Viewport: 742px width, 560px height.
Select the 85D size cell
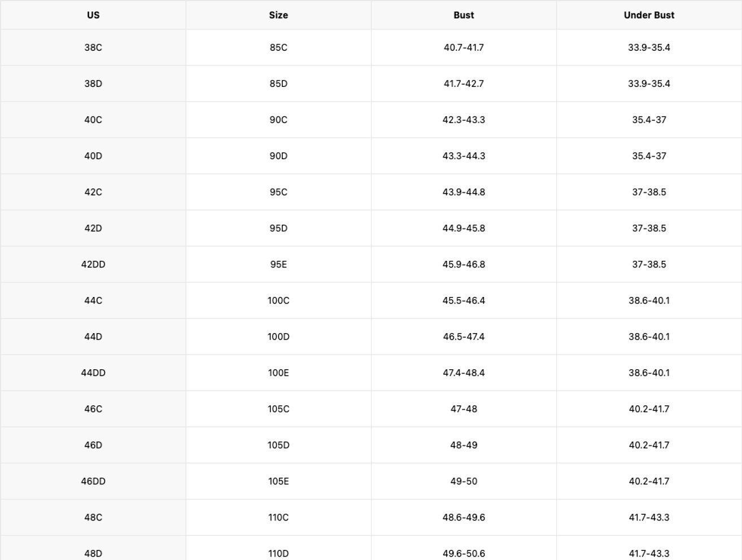click(x=278, y=84)
